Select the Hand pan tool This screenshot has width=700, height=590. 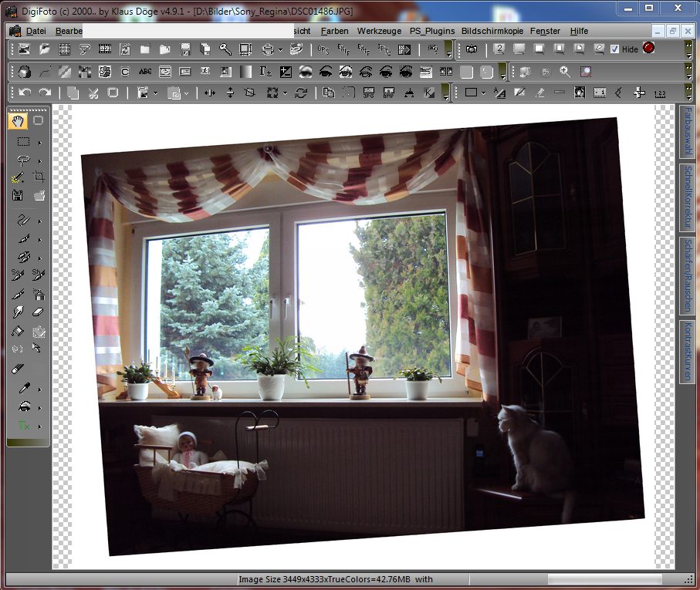(x=19, y=120)
